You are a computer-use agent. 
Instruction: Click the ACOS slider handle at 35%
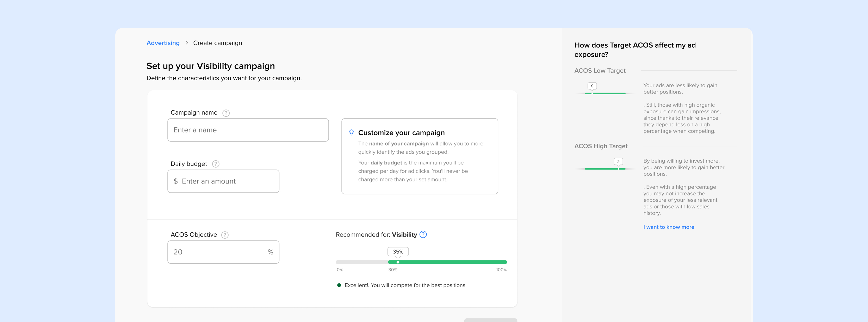[x=398, y=262]
